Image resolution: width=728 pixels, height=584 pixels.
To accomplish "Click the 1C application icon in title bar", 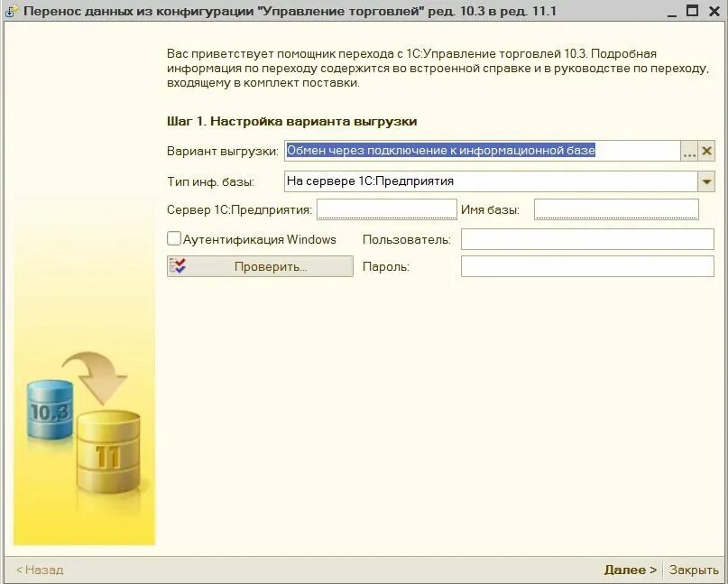I will [9, 10].
